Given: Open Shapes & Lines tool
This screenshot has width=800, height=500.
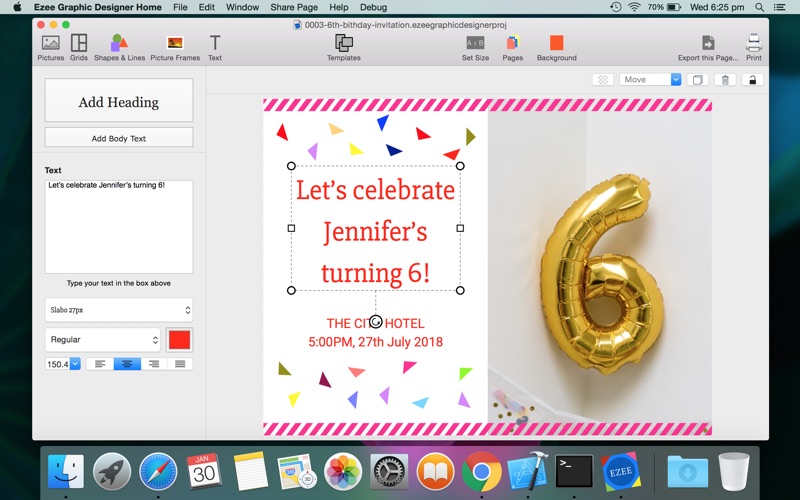Looking at the screenshot, I should click(119, 44).
